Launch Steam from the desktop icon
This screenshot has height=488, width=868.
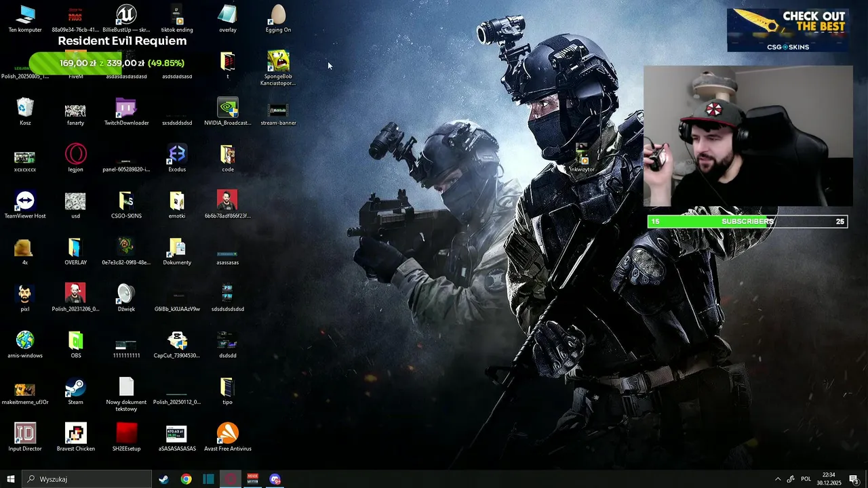75,390
